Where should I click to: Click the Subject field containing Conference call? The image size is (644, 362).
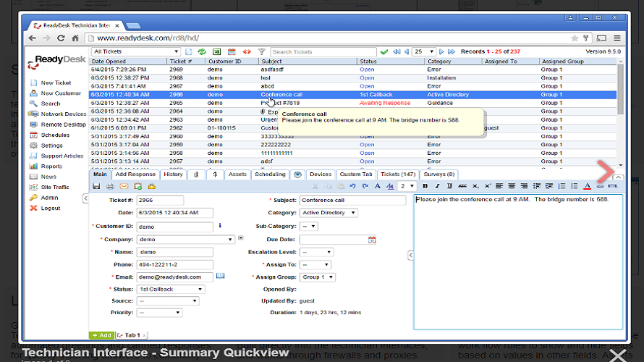[353, 201]
